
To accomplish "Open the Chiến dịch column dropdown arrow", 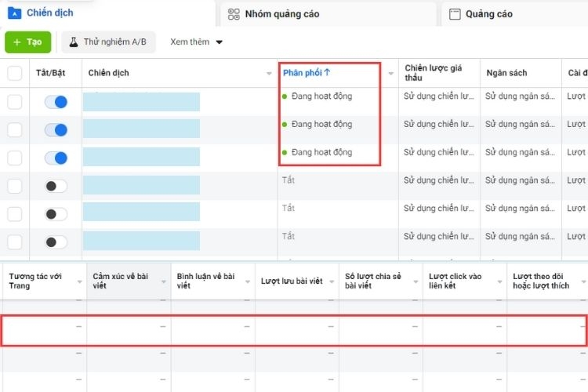I will click(269, 74).
